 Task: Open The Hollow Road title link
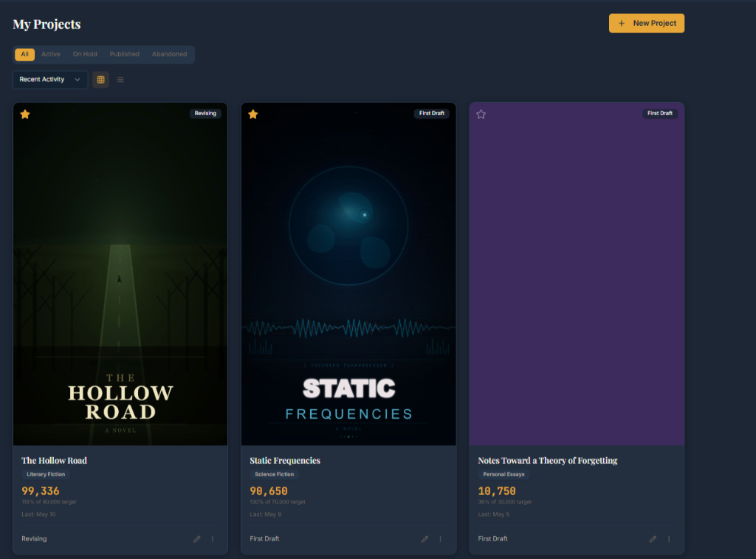coord(54,461)
